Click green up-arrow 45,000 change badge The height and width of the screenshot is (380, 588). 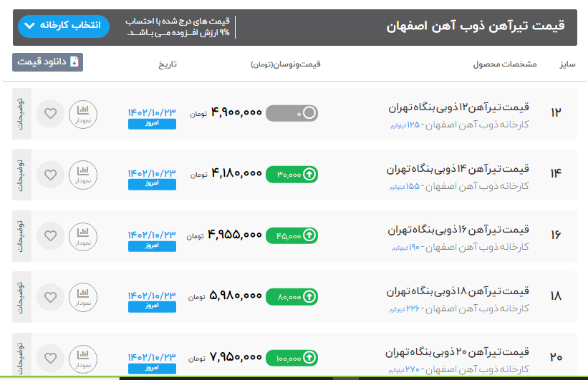coord(291,235)
